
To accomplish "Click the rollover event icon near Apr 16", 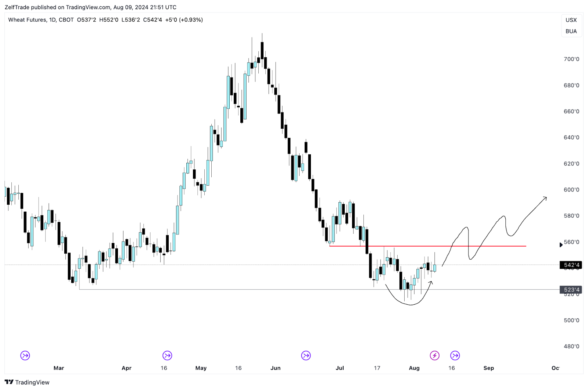I will point(167,355).
